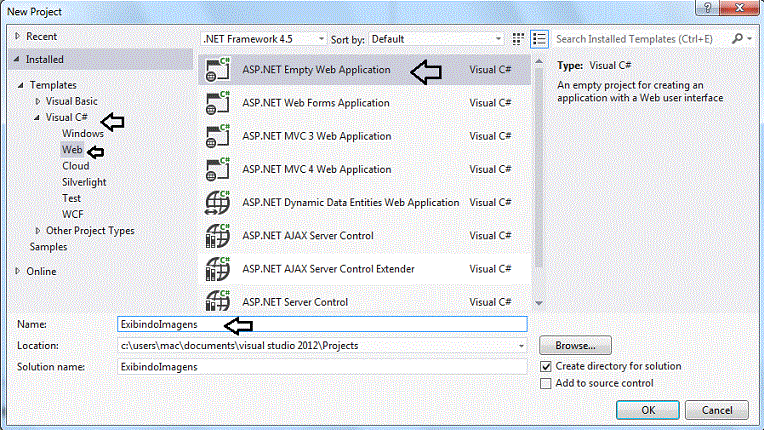This screenshot has height=430, width=764.
Task: Select the Web category in tree
Action: 72,150
